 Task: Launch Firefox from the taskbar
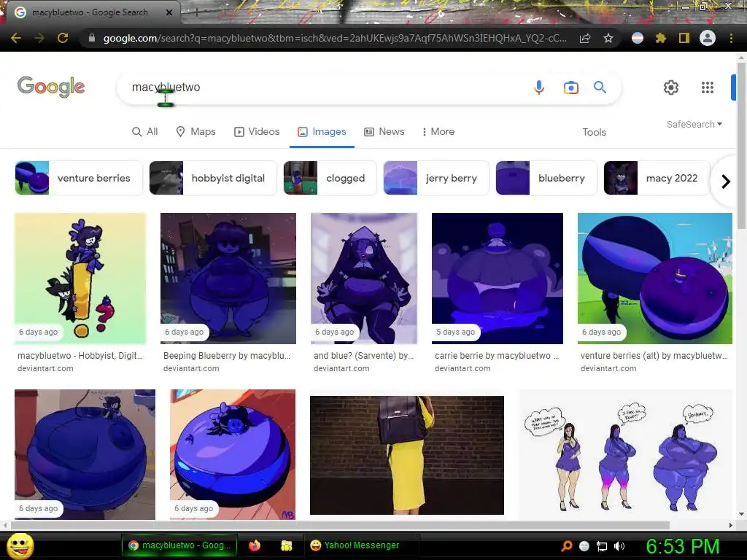[x=255, y=545]
